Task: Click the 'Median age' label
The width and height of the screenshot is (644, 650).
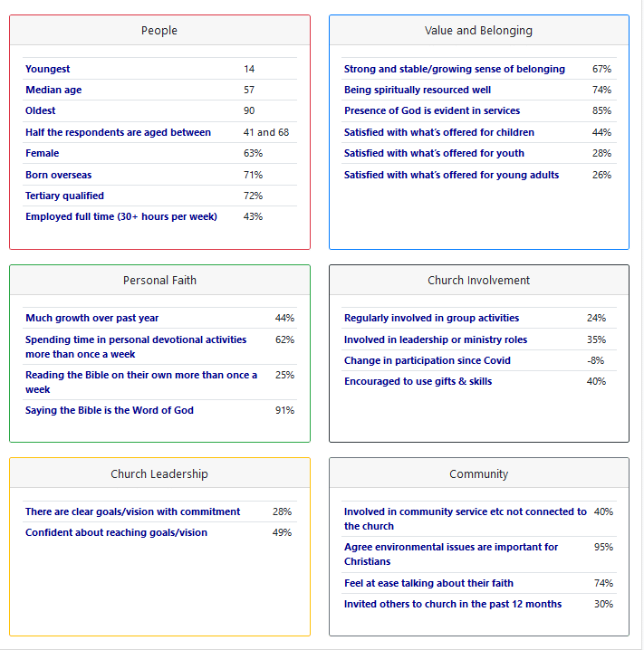Action: click(x=53, y=90)
